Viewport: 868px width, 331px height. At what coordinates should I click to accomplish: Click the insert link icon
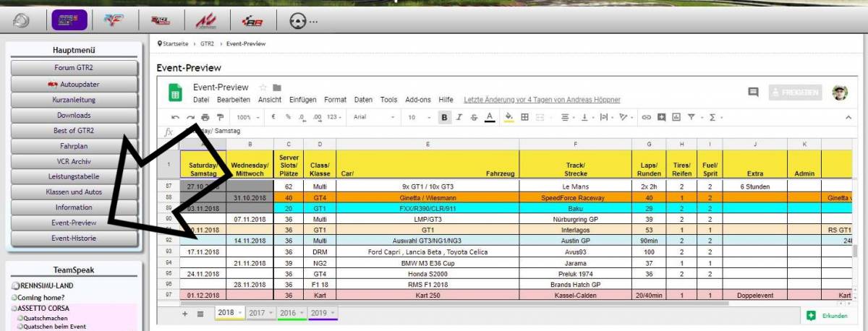(647, 117)
